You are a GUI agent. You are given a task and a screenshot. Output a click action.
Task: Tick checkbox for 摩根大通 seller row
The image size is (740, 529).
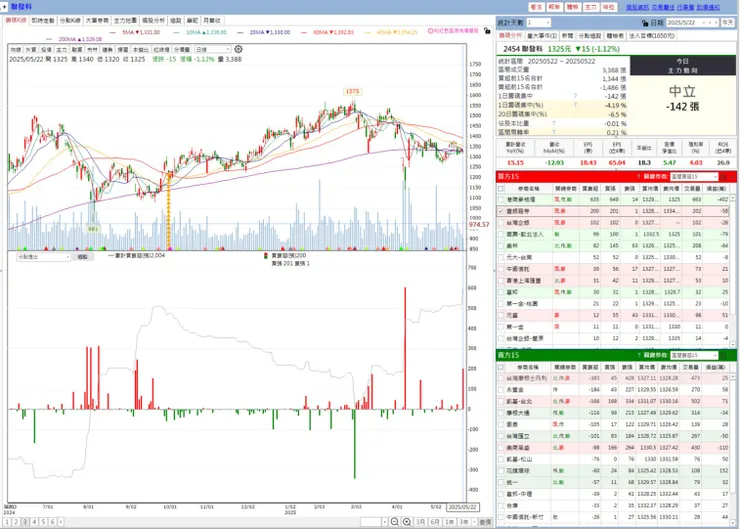501,413
